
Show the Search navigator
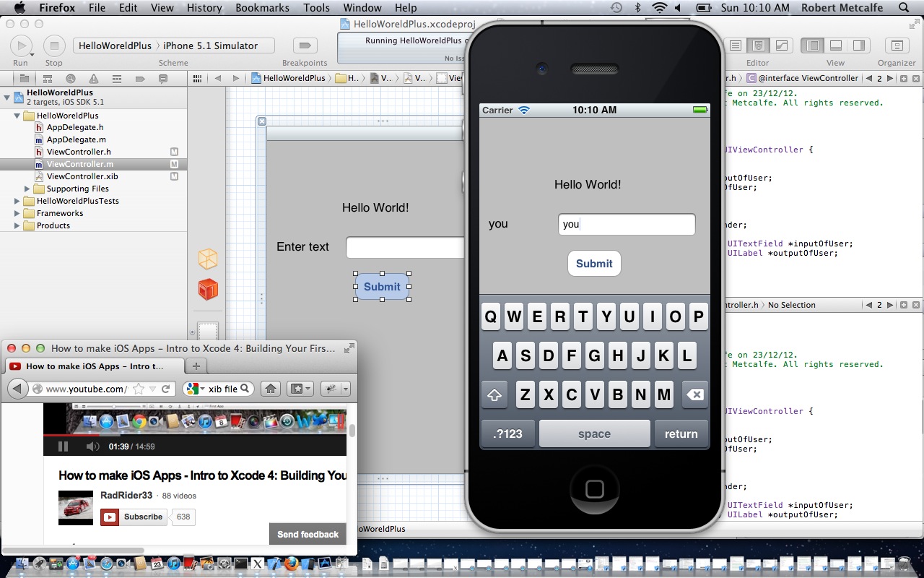(70, 79)
